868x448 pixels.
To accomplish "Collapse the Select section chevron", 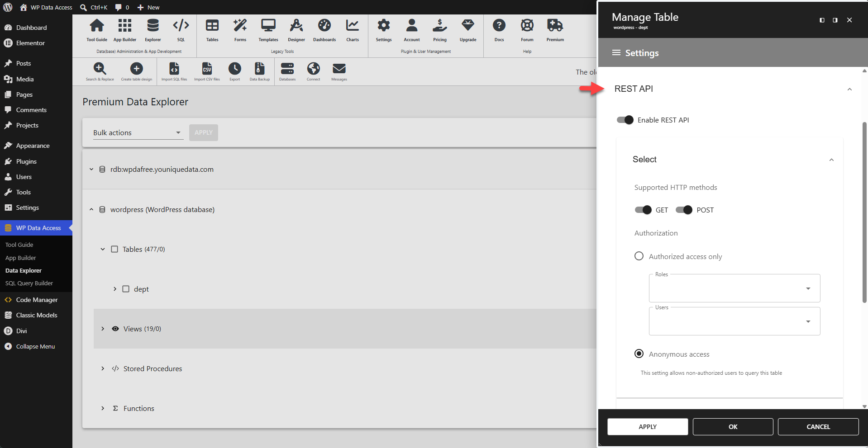I will (x=831, y=160).
